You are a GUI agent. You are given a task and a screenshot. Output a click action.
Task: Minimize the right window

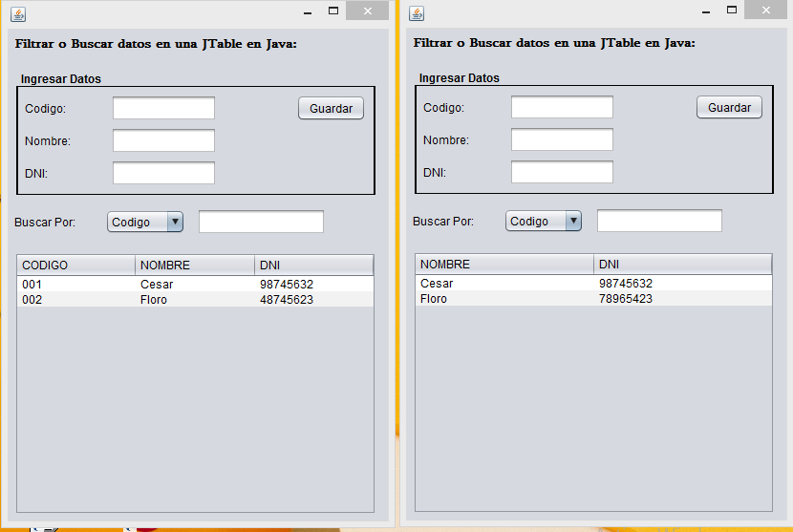[706, 11]
